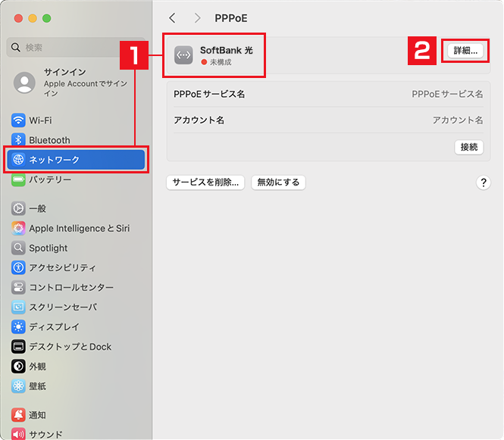Select the Screen Saver (スクリーンセーバ) icon
The image size is (504, 440).
coord(18,307)
